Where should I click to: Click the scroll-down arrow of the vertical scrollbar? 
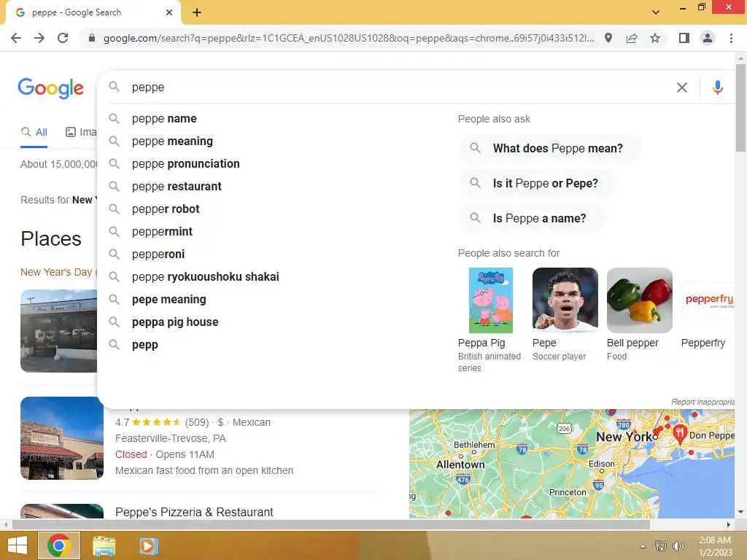(x=741, y=513)
